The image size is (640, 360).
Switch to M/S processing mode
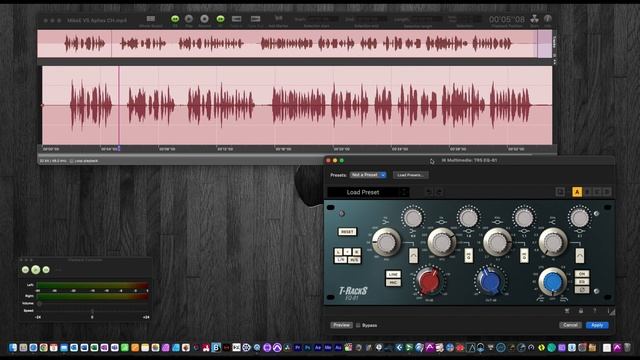click(x=354, y=259)
